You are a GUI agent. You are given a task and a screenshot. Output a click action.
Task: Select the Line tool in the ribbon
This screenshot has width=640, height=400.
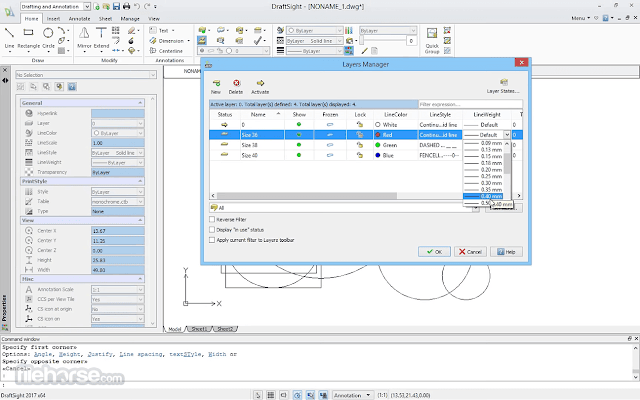click(x=9, y=38)
